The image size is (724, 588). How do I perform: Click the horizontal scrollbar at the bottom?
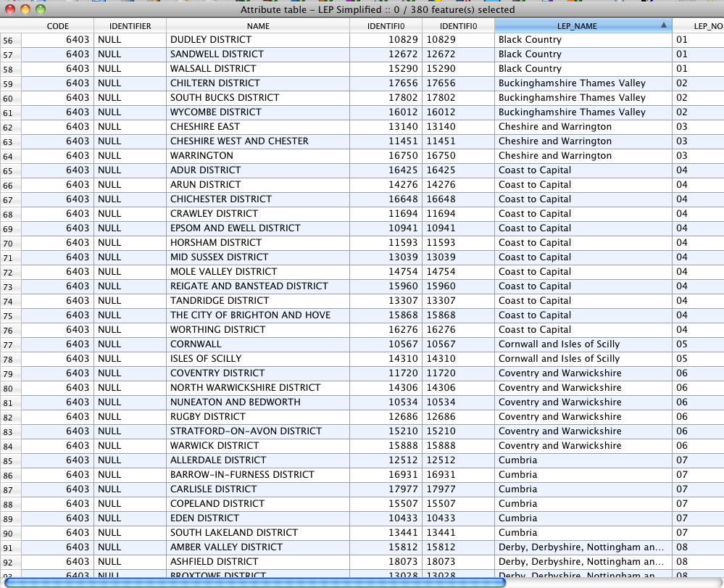pos(254,581)
